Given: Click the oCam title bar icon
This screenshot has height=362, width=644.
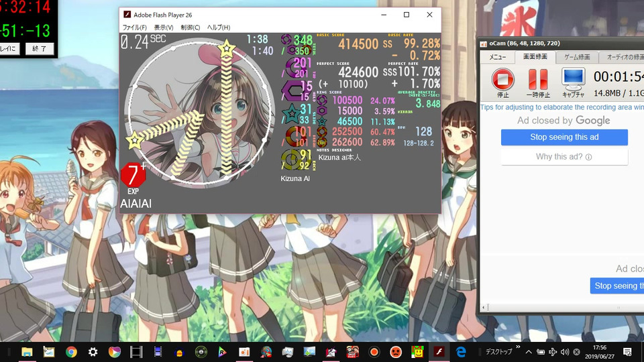Looking at the screenshot, I should click(484, 44).
